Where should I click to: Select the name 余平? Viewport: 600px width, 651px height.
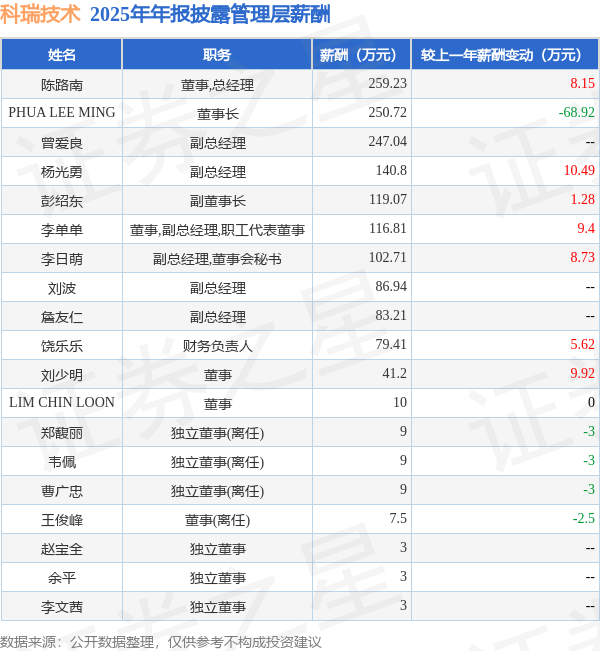pos(62,578)
